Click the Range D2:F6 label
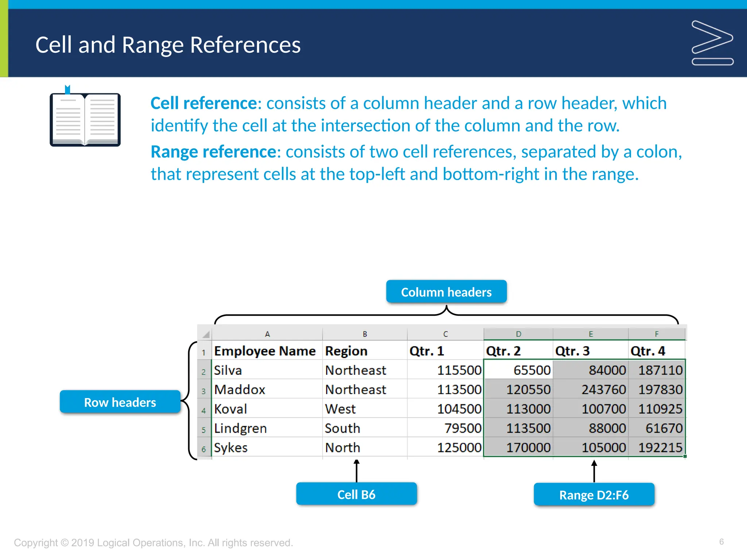747x560 pixels. [x=594, y=494]
